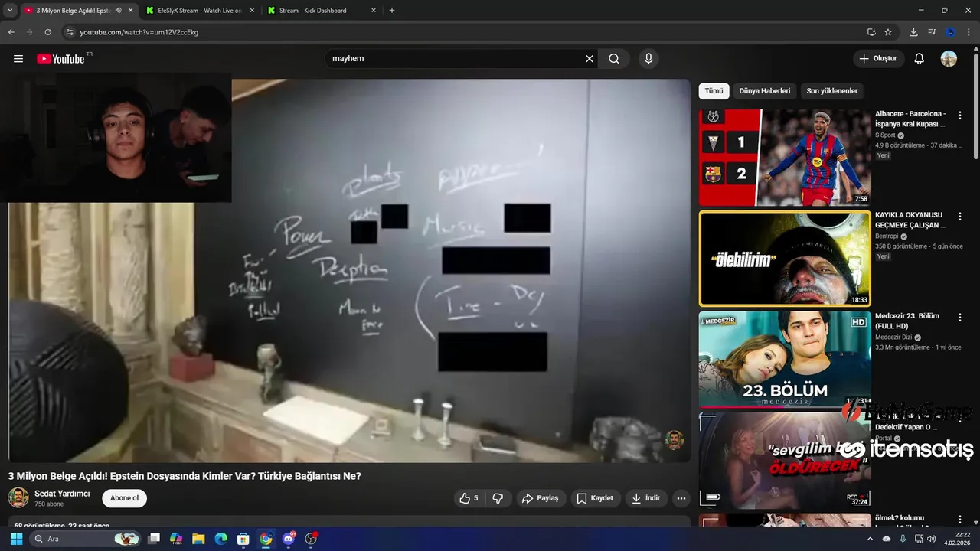This screenshot has width=980, height=551.
Task: View site information in address bar
Action: click(x=70, y=32)
